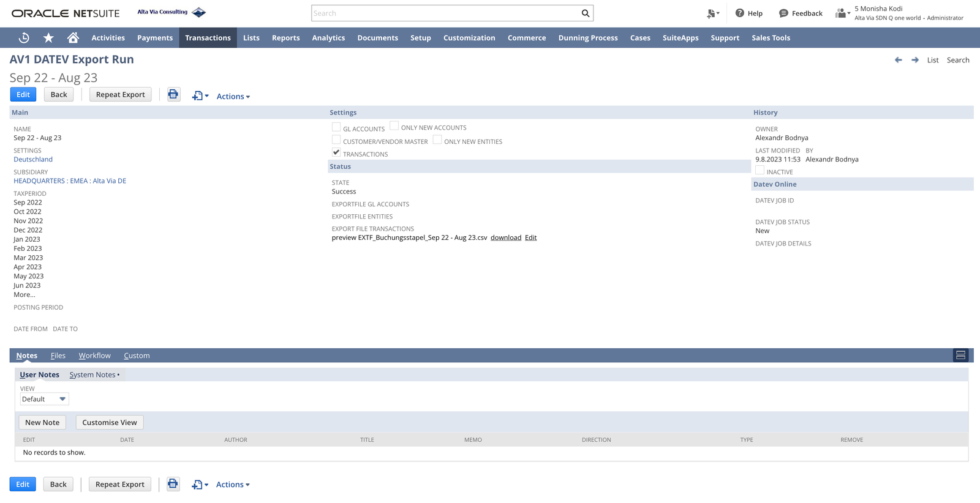980x503 pixels.
Task: Open the Activities menu
Action: coord(108,38)
